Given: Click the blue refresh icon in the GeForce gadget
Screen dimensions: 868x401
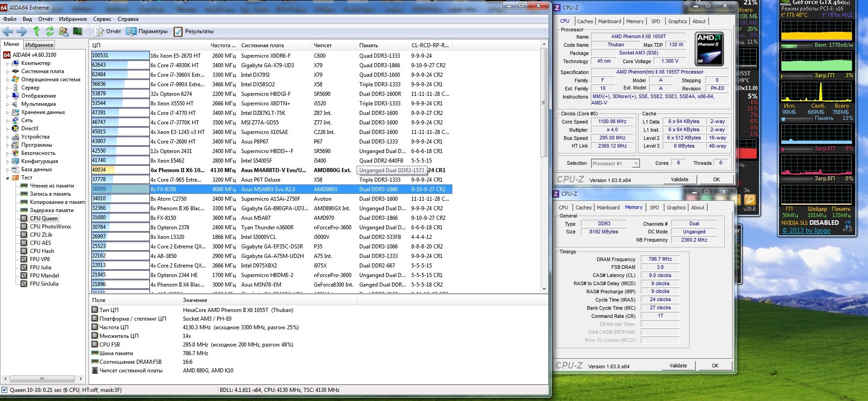Looking at the screenshot, I should click(848, 223).
